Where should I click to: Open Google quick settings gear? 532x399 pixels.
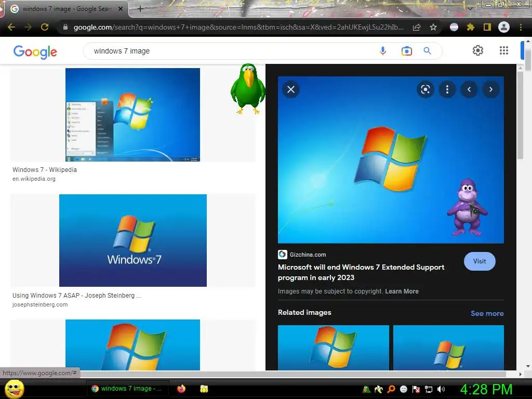[x=478, y=50]
